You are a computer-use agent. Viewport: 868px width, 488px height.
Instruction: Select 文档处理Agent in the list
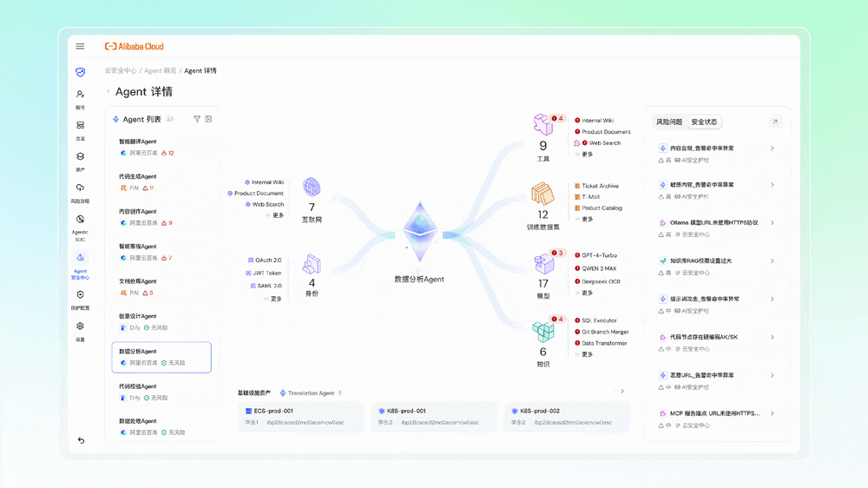pyautogui.click(x=161, y=287)
